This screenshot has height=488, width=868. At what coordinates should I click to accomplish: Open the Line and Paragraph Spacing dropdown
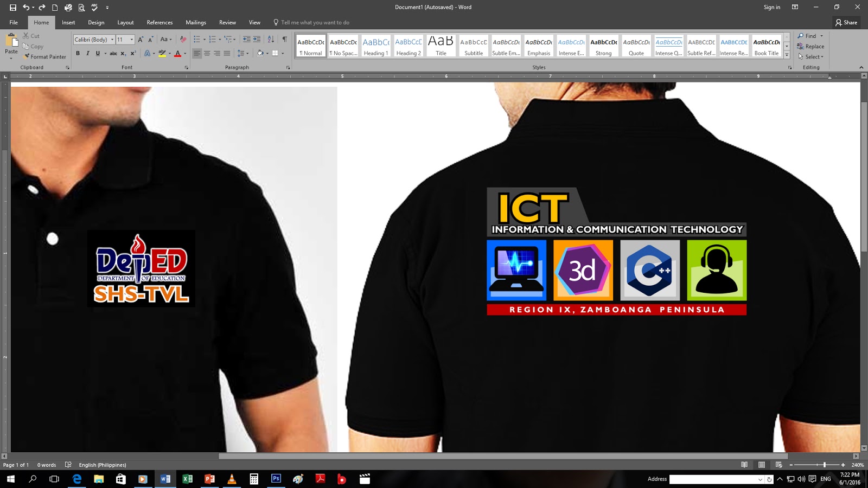243,53
